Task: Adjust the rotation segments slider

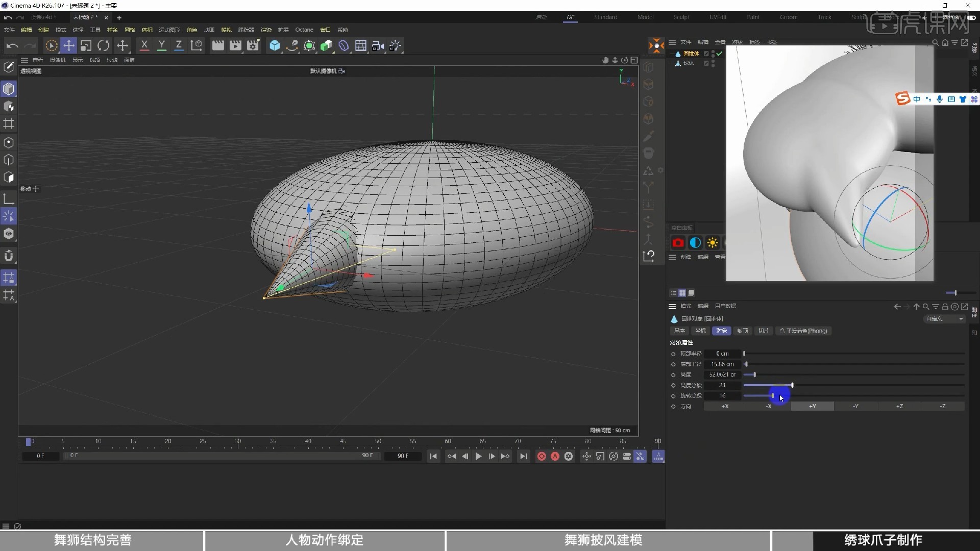Action: click(854, 396)
